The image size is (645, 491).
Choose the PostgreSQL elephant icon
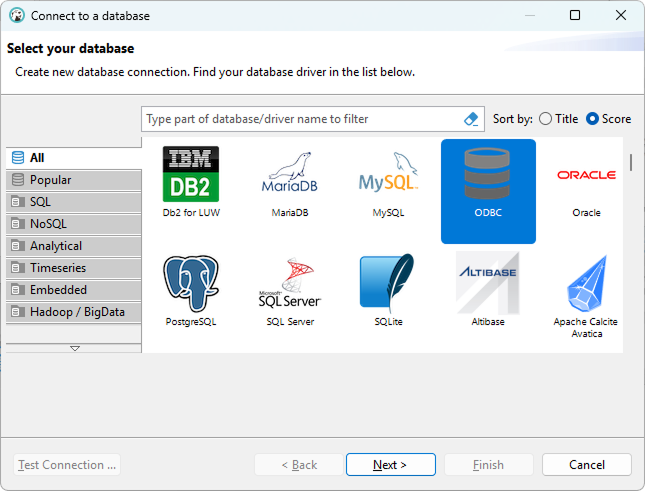(x=190, y=284)
